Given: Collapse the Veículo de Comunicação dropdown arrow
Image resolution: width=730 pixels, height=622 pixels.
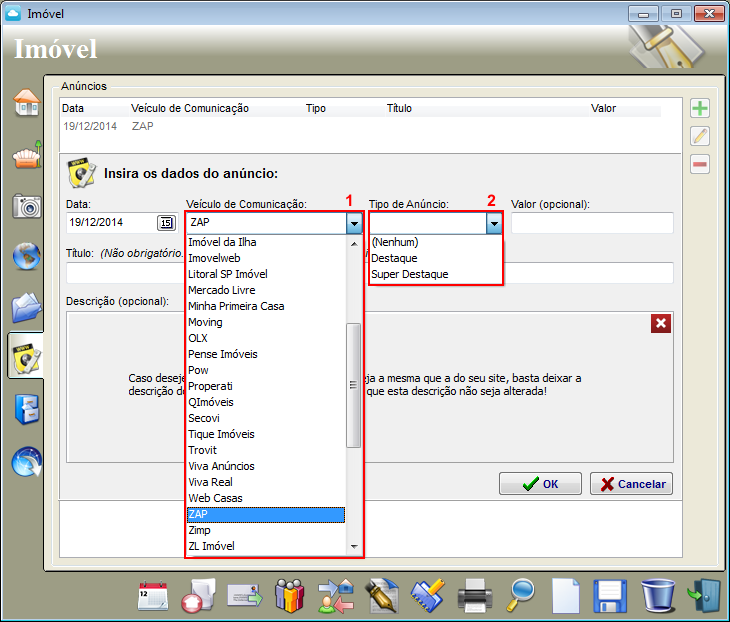Looking at the screenshot, I should click(x=354, y=223).
